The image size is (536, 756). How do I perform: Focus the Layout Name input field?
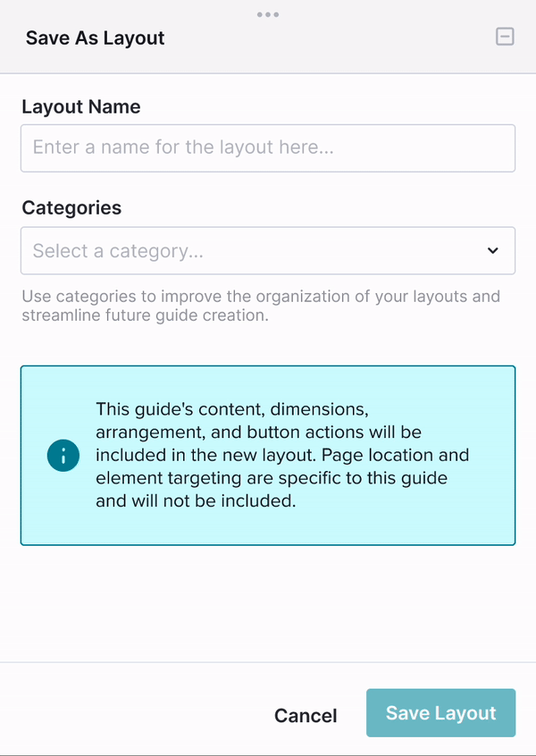268,148
